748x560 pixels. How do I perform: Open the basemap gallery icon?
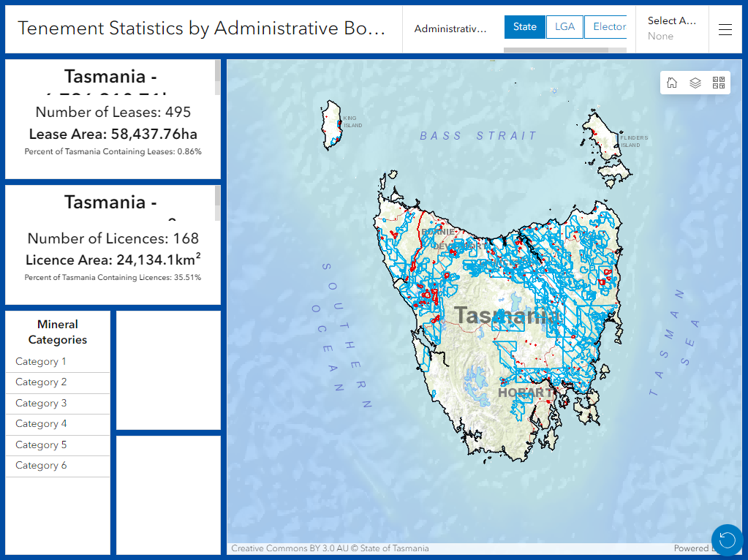pyautogui.click(x=718, y=83)
